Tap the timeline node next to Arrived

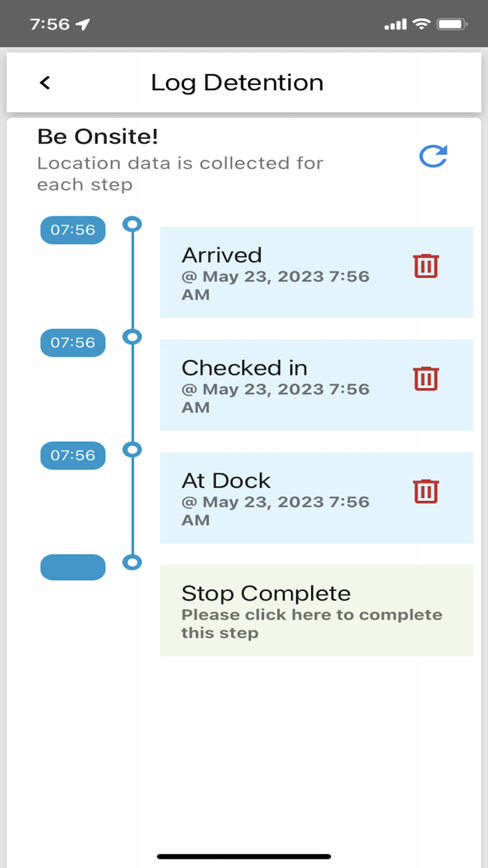coord(132,224)
